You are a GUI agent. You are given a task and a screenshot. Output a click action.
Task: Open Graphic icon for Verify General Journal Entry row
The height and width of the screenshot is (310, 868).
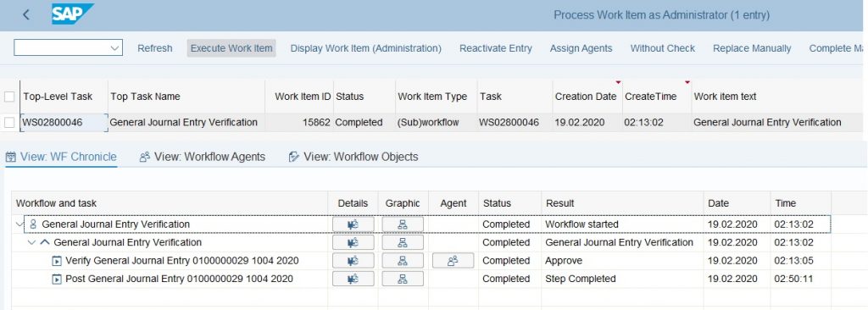[x=403, y=261]
